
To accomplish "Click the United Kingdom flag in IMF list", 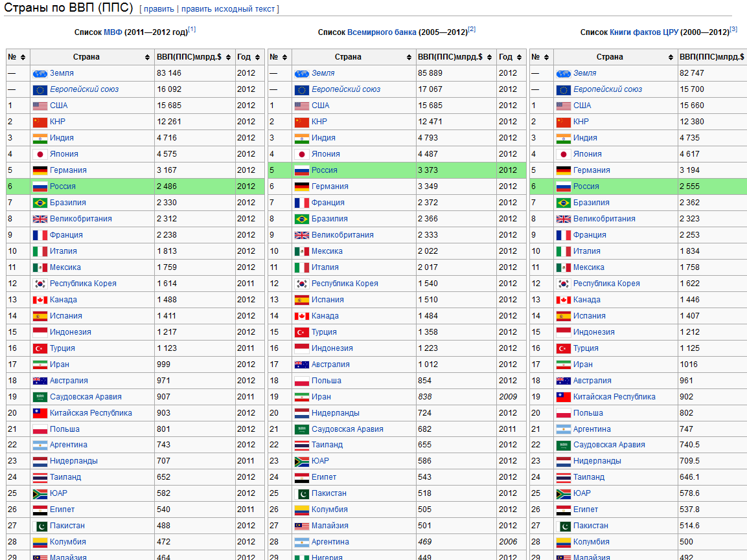I will pyautogui.click(x=40, y=219).
